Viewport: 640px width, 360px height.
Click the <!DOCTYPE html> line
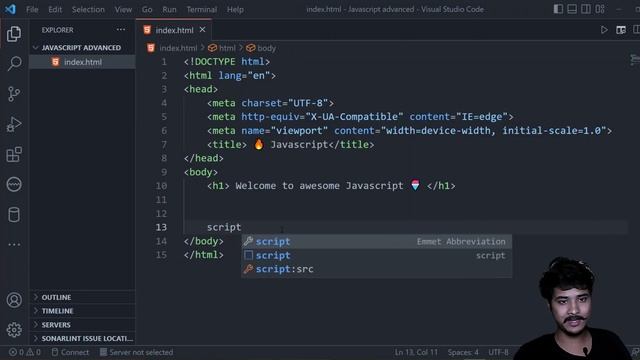(227, 62)
